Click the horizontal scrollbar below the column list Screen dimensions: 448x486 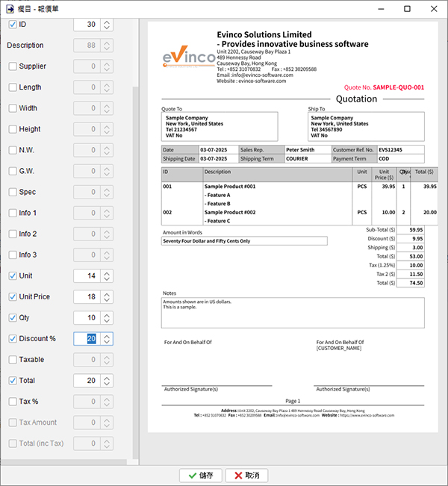click(x=63, y=462)
